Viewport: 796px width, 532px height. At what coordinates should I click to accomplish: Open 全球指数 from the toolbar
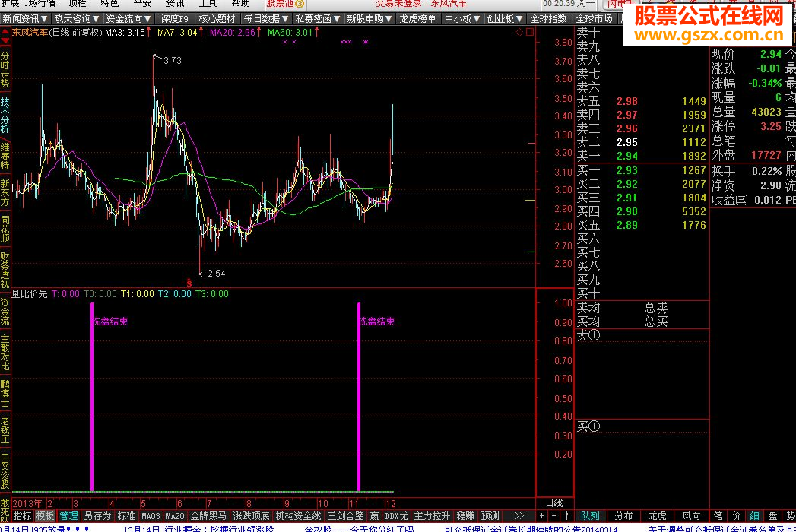click(x=548, y=19)
